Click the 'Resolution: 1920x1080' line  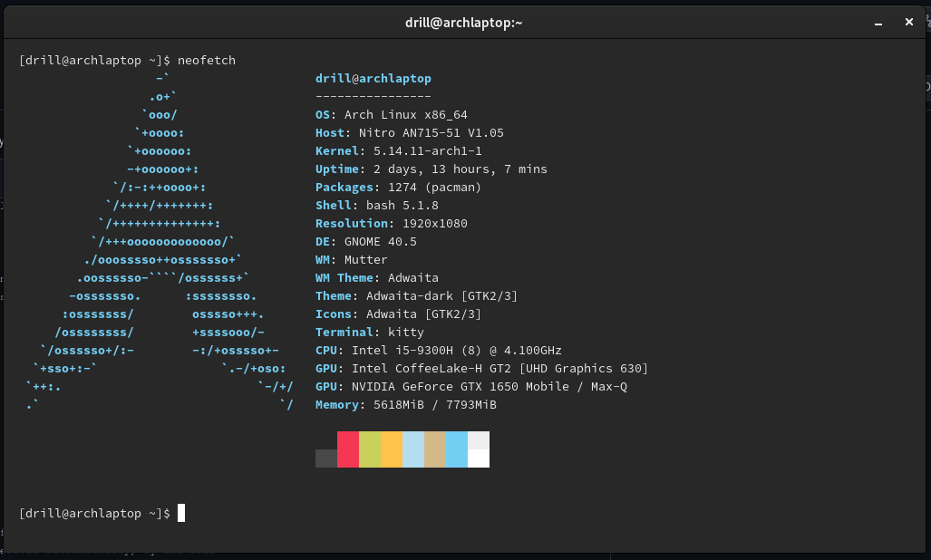click(392, 224)
